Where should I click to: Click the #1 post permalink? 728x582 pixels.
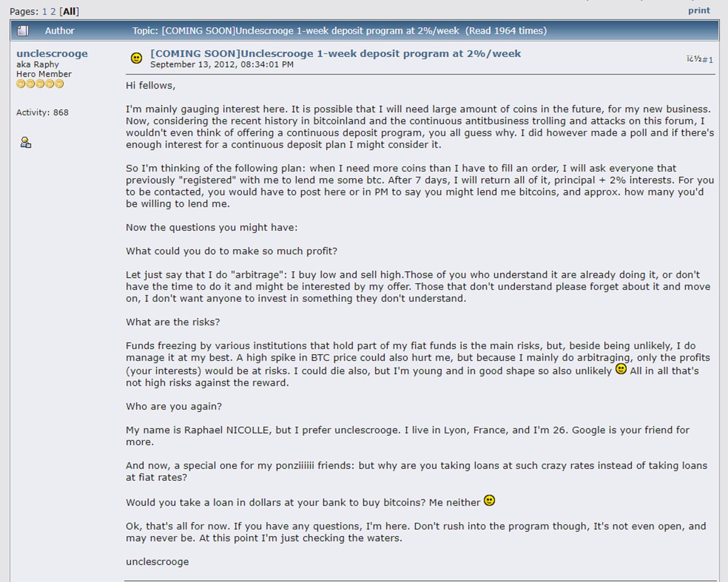pyautogui.click(x=704, y=59)
